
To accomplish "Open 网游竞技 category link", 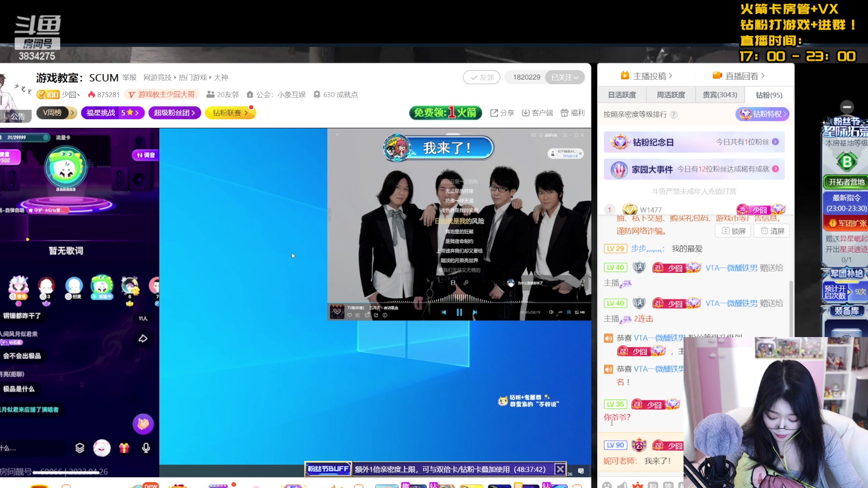I will tap(157, 77).
